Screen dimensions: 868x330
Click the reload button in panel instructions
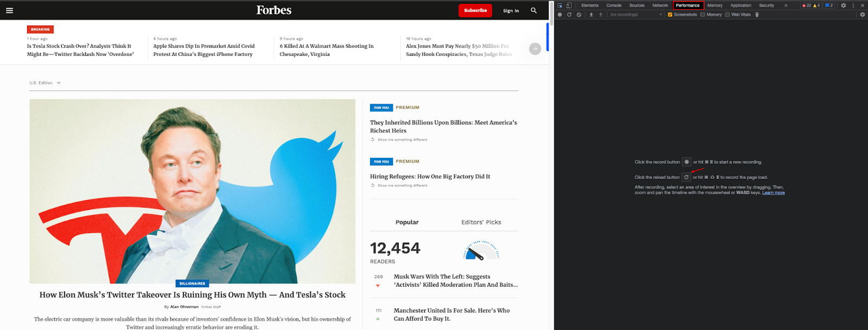coord(686,177)
